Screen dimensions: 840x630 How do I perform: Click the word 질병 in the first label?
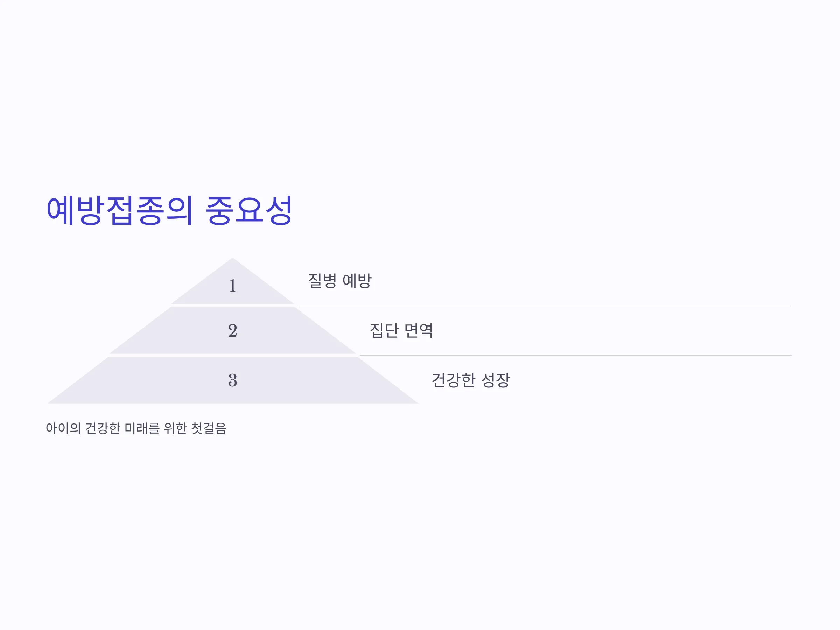pos(322,281)
